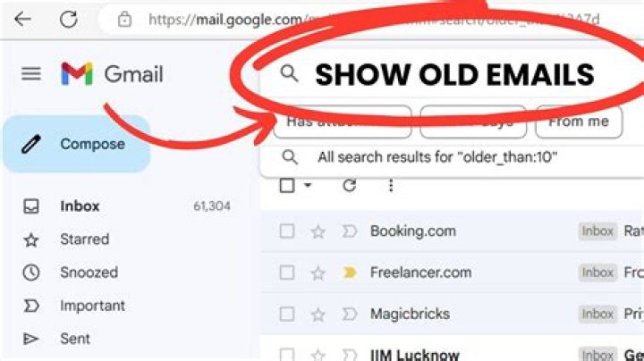This screenshot has height=361, width=644.
Task: Click the search magnifier beside SHOW OLD EMAILS
Action: pyautogui.click(x=289, y=74)
